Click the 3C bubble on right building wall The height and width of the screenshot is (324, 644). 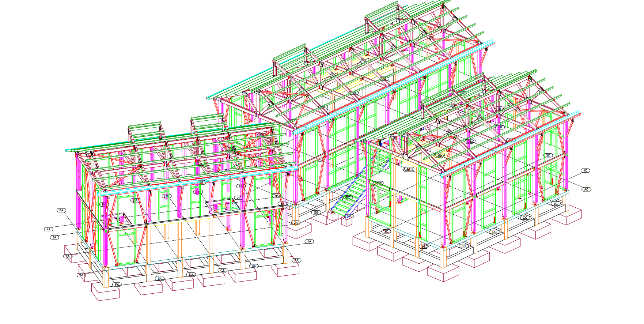548,155
